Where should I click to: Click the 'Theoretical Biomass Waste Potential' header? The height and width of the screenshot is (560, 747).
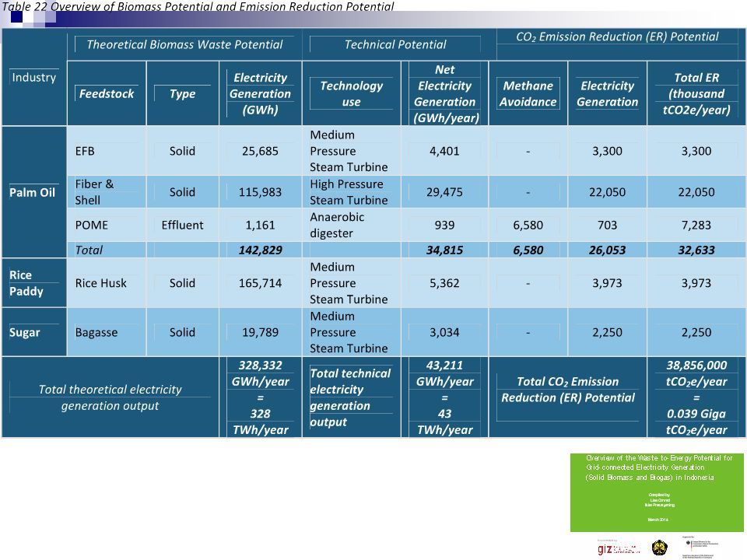[184, 44]
